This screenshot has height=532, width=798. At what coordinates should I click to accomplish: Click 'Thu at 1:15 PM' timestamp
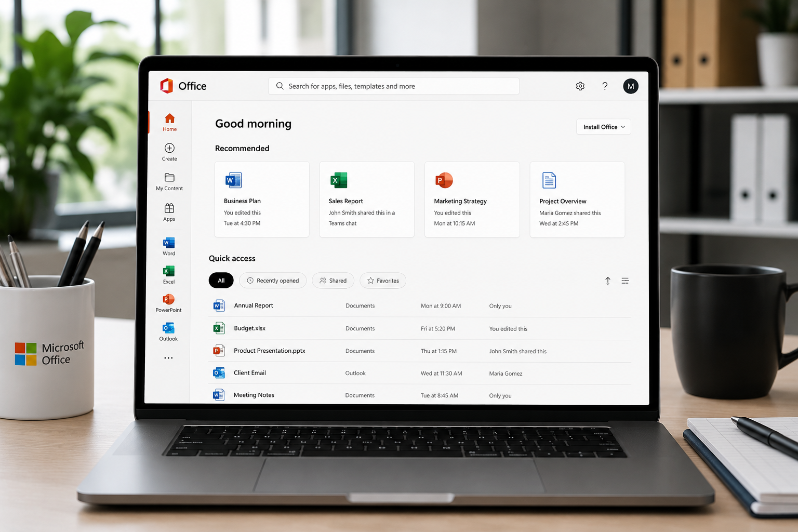[x=438, y=351]
